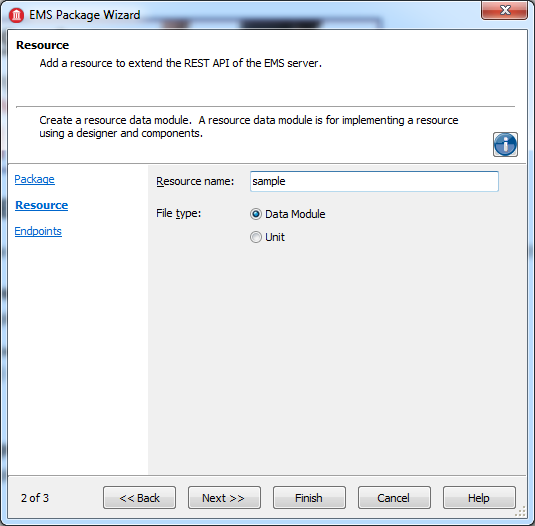Click the blue information icon
The width and height of the screenshot is (535, 526).
tap(505, 145)
